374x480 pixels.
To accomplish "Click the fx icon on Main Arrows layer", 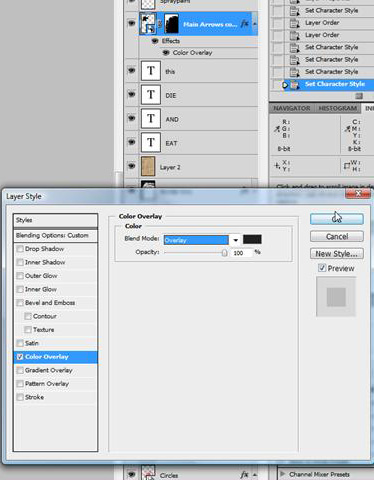I will [245, 24].
